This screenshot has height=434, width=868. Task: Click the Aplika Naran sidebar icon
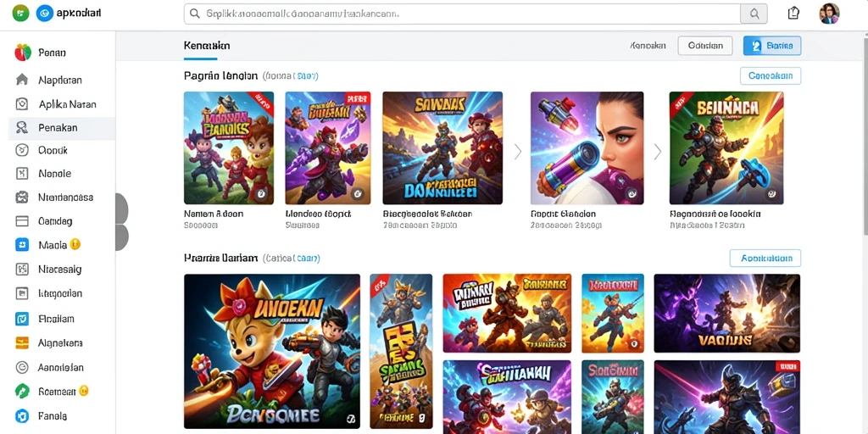(22, 104)
